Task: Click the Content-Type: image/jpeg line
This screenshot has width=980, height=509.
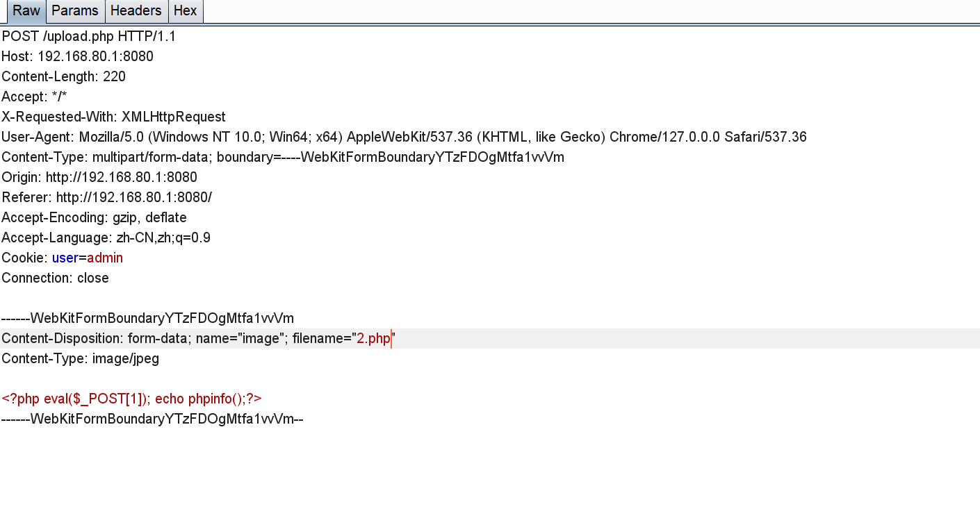Action: coord(80,358)
